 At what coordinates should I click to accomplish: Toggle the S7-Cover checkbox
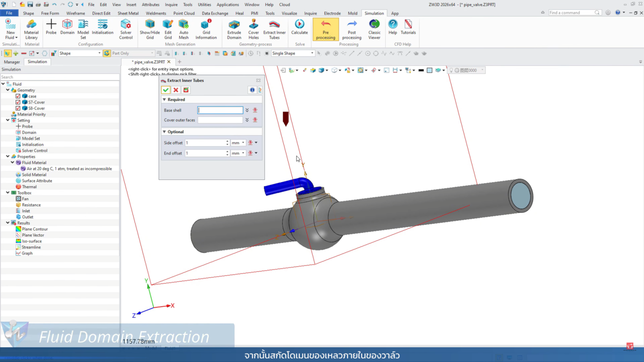18,102
